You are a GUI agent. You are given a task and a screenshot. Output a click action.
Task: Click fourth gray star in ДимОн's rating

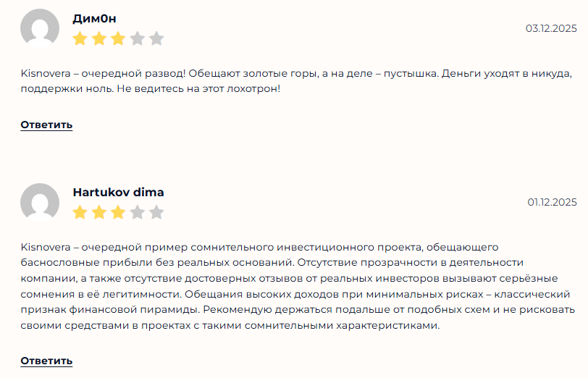tap(138, 38)
